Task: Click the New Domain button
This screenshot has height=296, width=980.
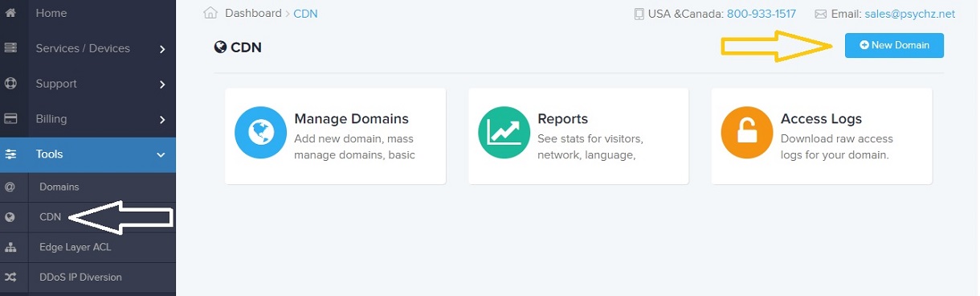Action: click(894, 45)
